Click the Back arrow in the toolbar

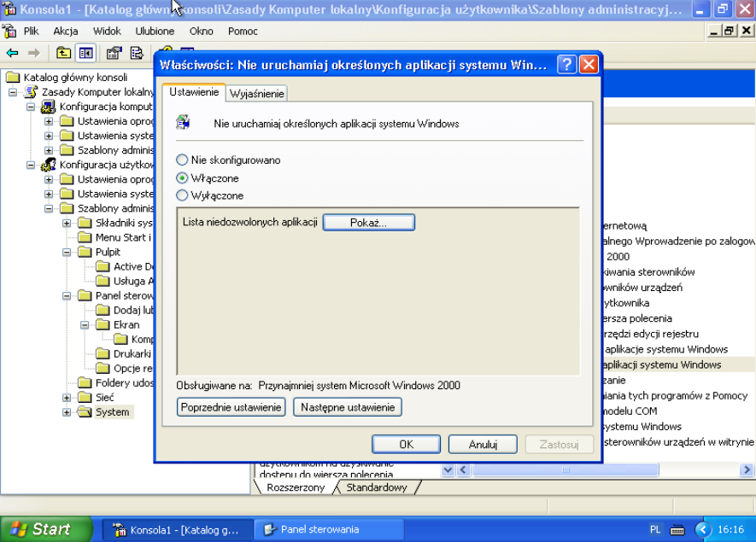tap(12, 53)
